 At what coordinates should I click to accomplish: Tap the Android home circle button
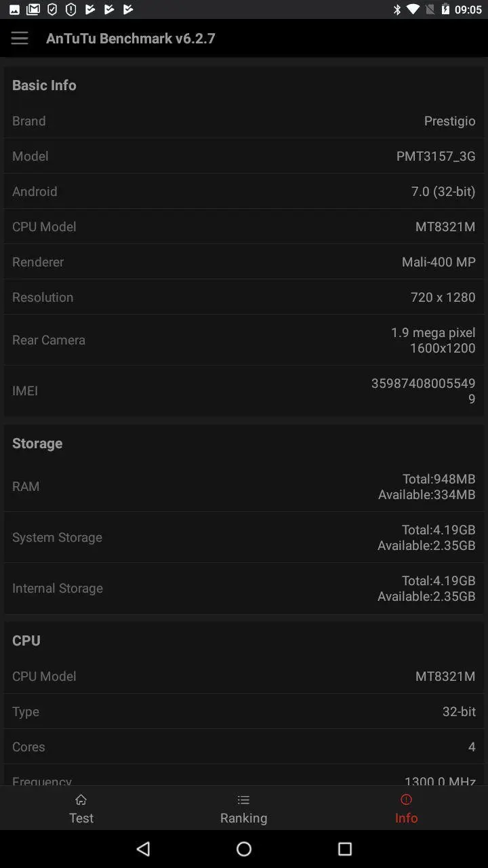244,848
